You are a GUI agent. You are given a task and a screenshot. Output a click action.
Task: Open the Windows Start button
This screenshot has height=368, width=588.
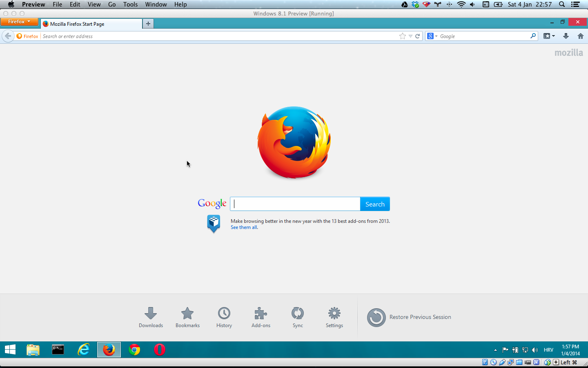tap(10, 350)
